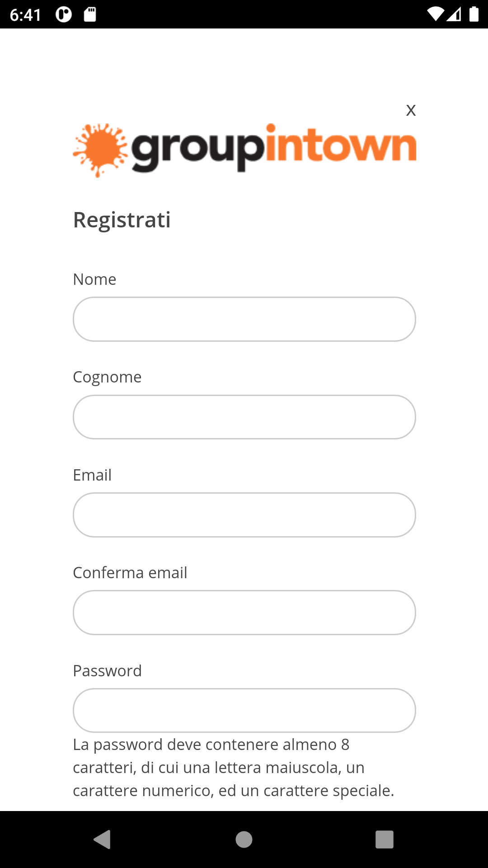Tap the Cognome label text
This screenshot has width=488, height=868.
[108, 377]
